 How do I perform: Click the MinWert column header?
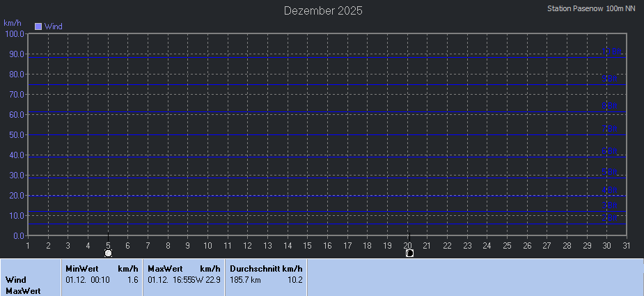(81, 269)
